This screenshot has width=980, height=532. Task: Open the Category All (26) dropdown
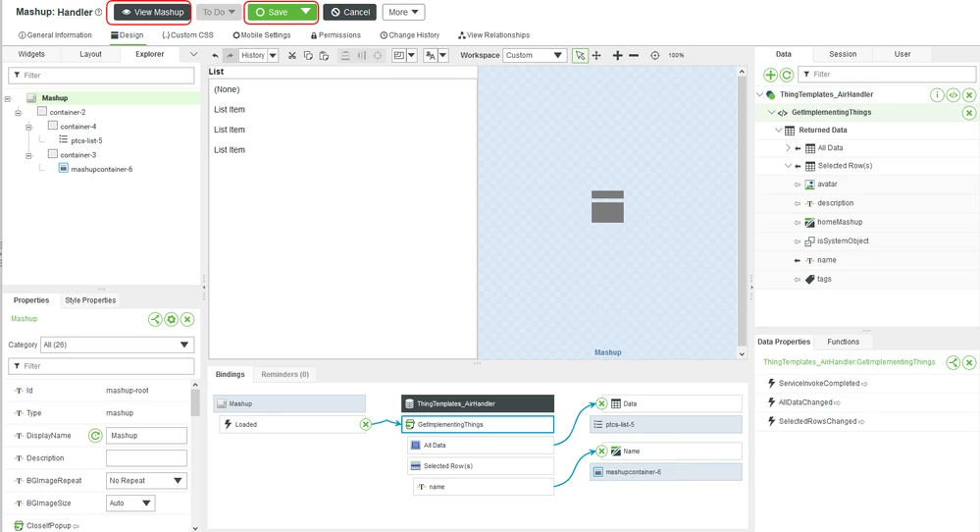[x=117, y=345]
